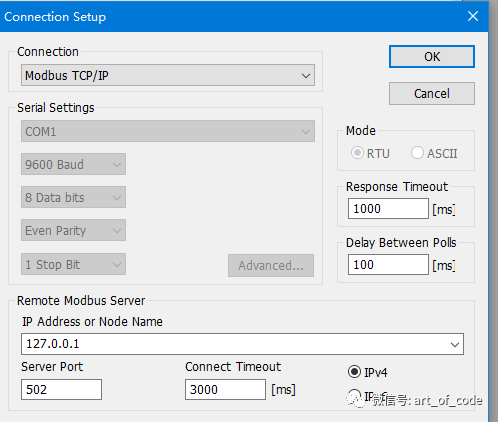
Task: Select the IPv4 radio button
Action: [x=354, y=372]
